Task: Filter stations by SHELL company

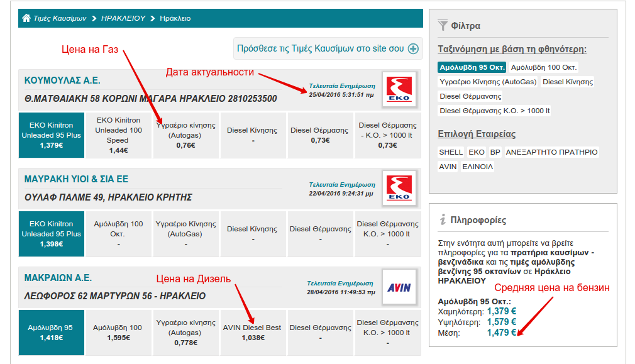Action: [451, 152]
